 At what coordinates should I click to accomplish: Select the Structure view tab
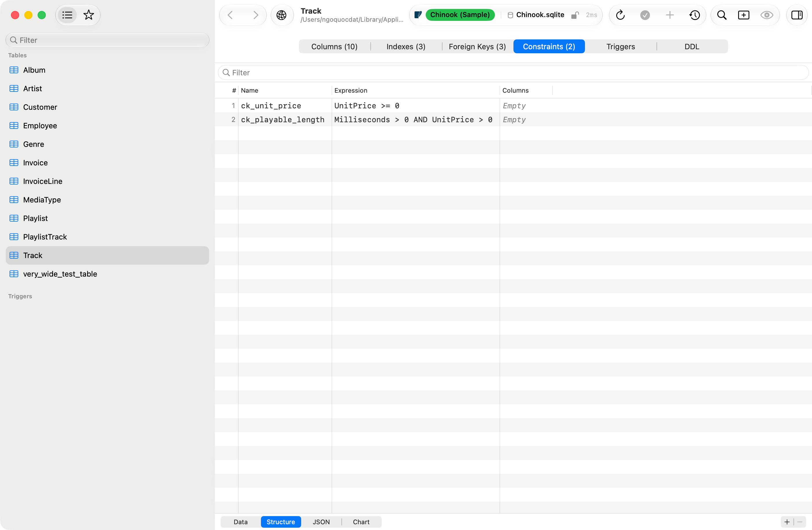[281, 522]
